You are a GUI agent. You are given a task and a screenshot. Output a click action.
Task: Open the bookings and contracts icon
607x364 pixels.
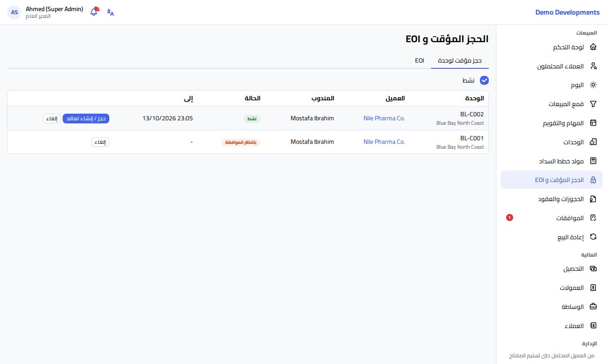[593, 199]
